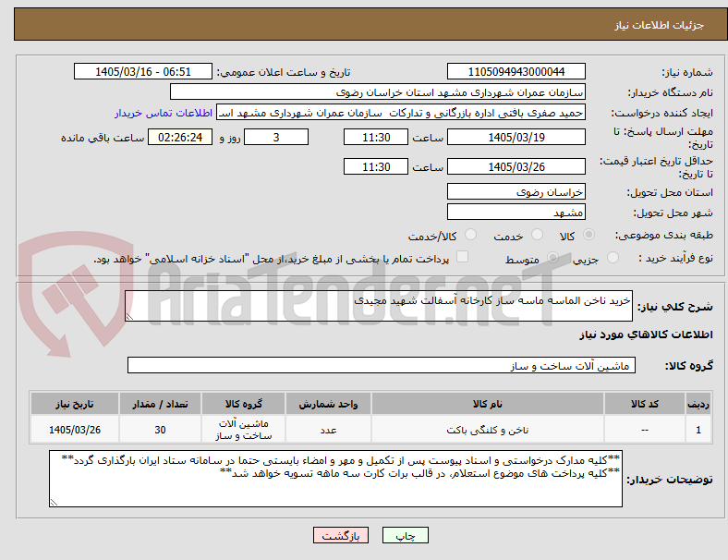Click the توضیحات خریدار notes textarea
This screenshot has height=560, width=728.
(335, 479)
